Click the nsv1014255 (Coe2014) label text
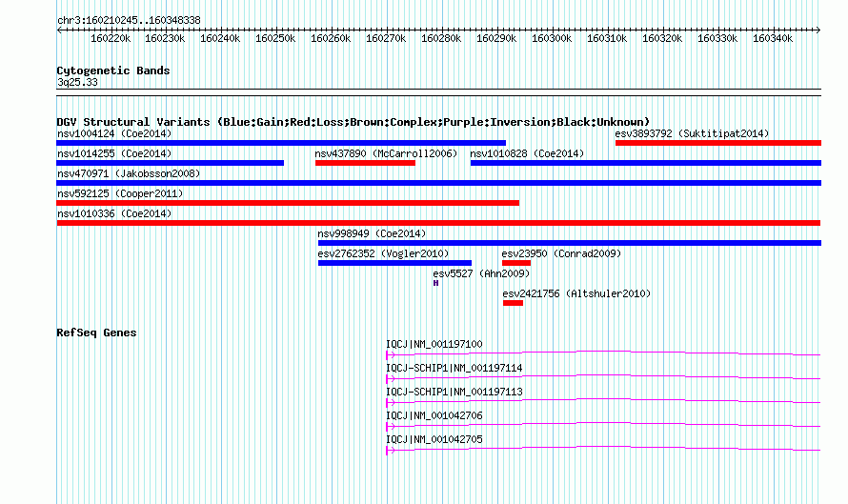Viewport: 848px width, 504px height. tap(114, 153)
